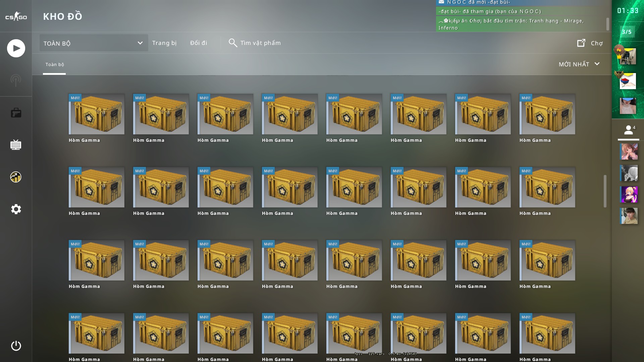Viewport: 644px width, 362px height.
Task: Open the stats chart icon
Action: click(16, 177)
